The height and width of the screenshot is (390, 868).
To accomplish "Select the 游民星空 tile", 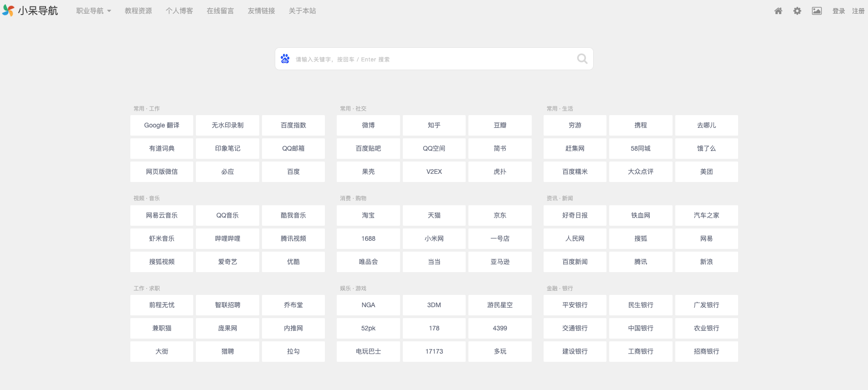I will [500, 305].
